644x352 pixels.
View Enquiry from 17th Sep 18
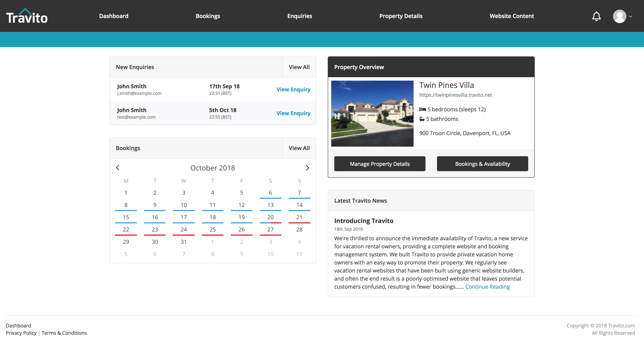[293, 89]
